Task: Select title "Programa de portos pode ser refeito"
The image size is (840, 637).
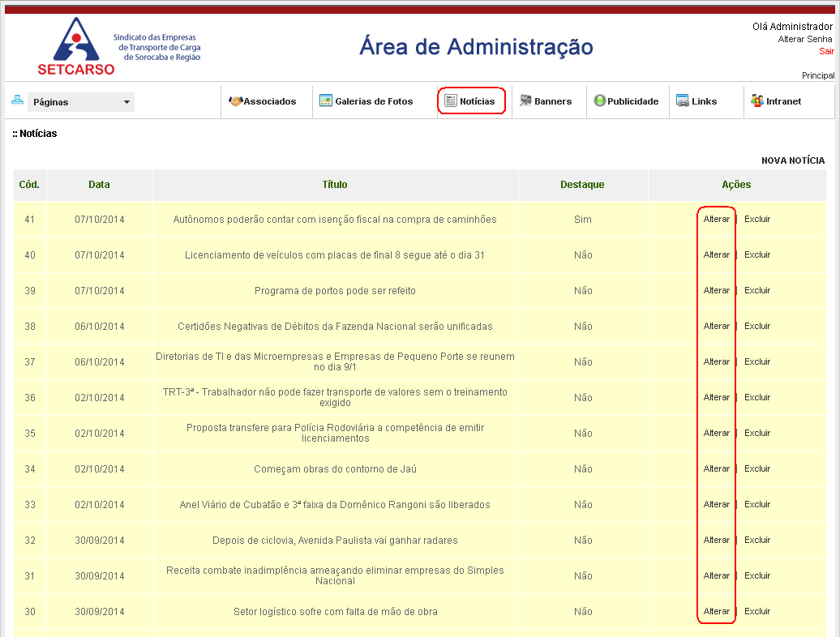Action: tap(335, 291)
